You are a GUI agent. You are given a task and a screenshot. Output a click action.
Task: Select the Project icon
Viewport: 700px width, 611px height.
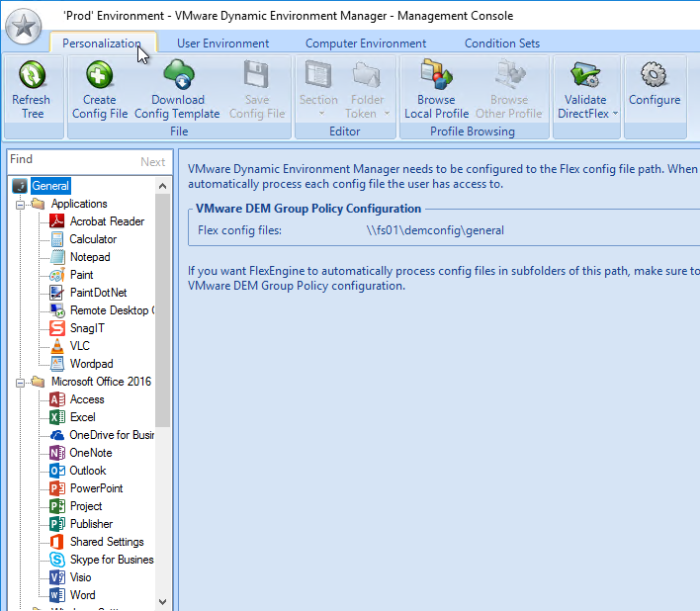coord(57,506)
